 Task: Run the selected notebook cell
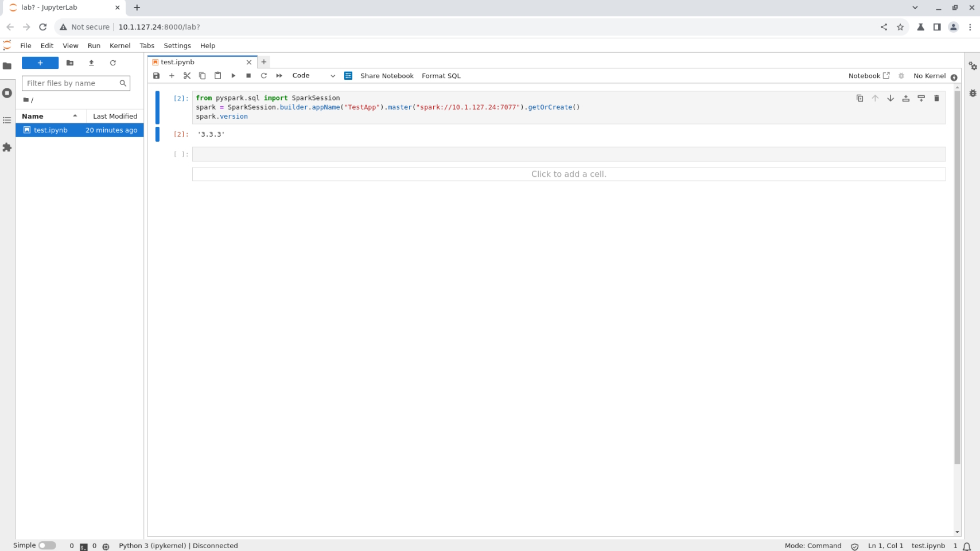click(233, 75)
